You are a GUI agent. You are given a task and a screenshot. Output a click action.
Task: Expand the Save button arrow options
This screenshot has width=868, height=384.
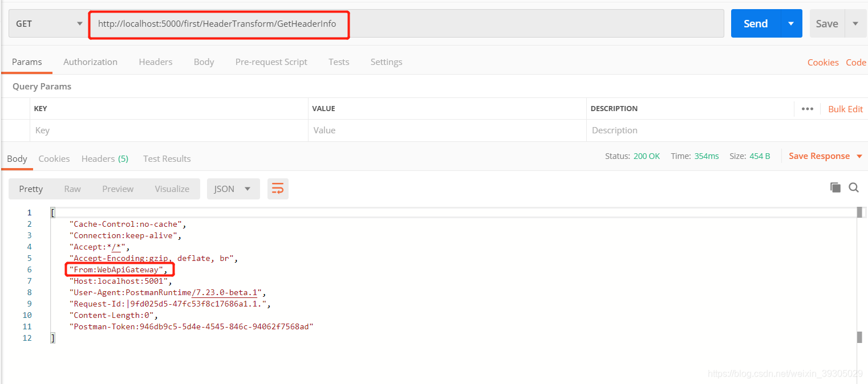click(855, 23)
